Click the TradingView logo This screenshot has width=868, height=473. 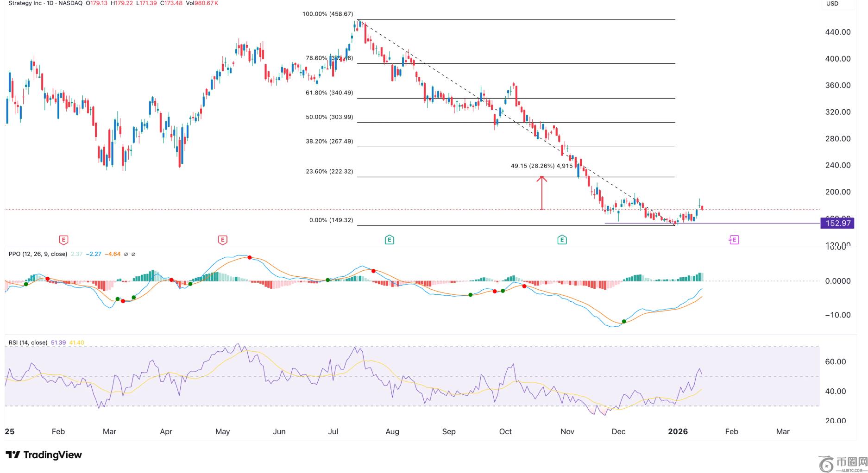(44, 455)
